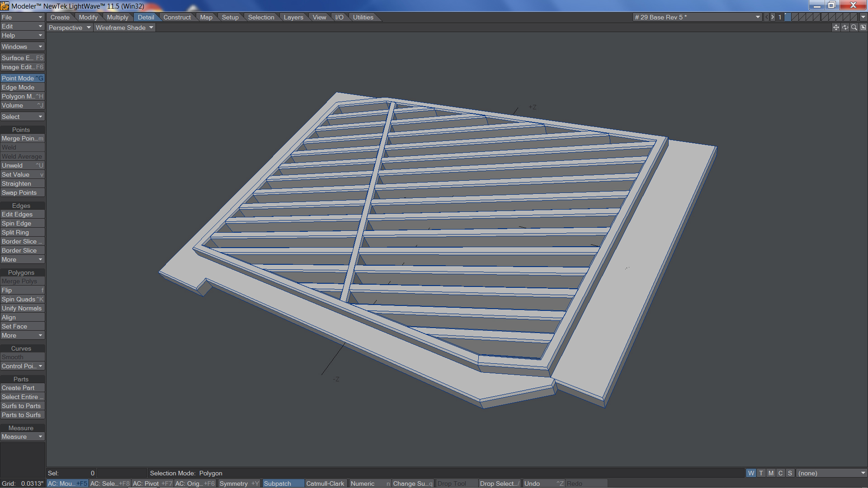The width and height of the screenshot is (868, 488).
Task: Open the current object dropdown '# 29 Base Rev 5'
Action: [x=697, y=17]
